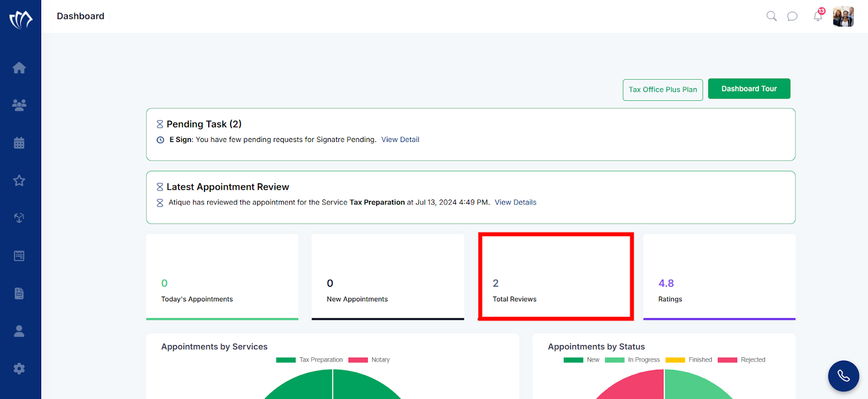Toggle the Finished legend entry
Viewport: 868px width, 399px height.
[689, 360]
